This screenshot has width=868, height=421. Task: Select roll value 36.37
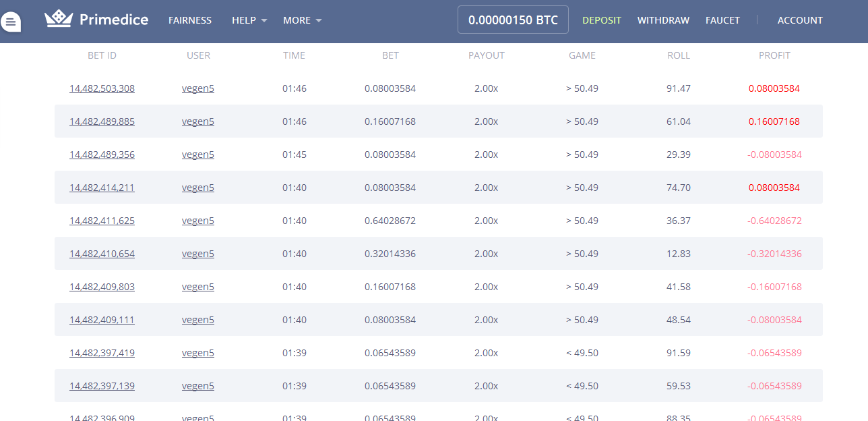(679, 221)
